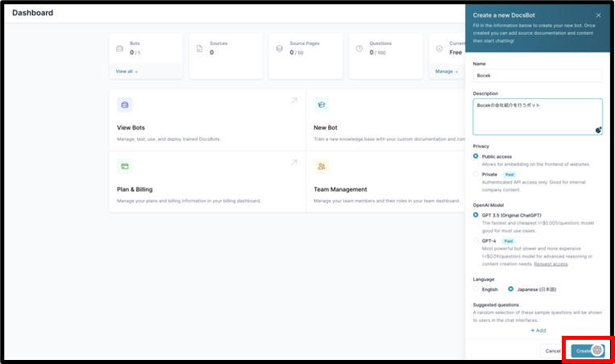Click arrow icon on View Bots card
Image resolution: width=615 pixels, height=364 pixels.
293,101
